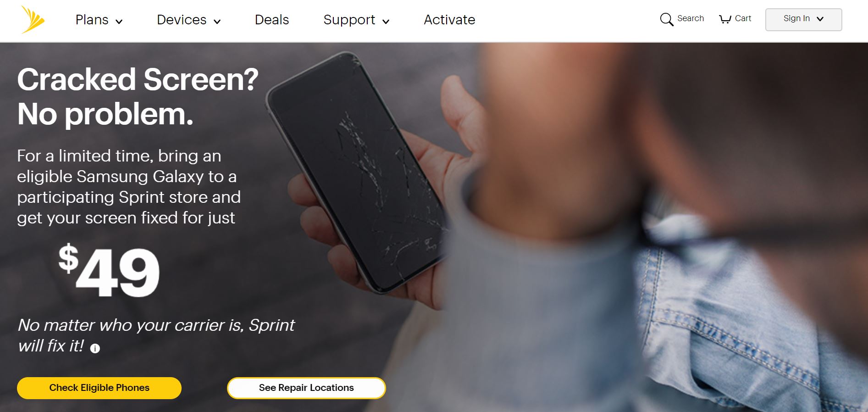This screenshot has height=412, width=868.
Task: Click the See Repair Locations button
Action: (x=306, y=388)
